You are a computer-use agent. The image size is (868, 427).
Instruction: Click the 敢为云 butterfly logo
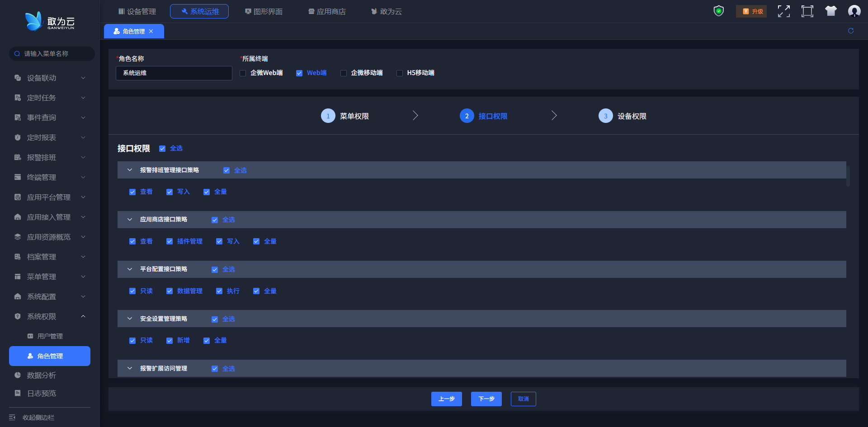pyautogui.click(x=49, y=21)
